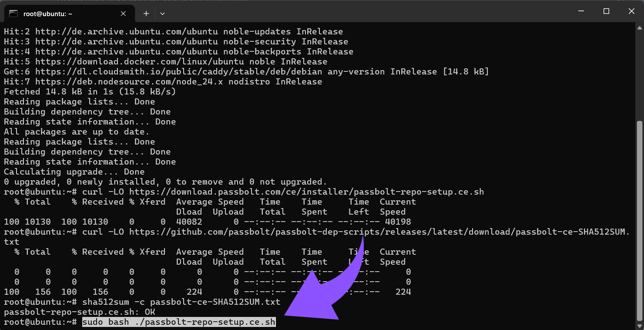Click the '100 10130' progress row
644x330 pixels.
tap(208, 222)
